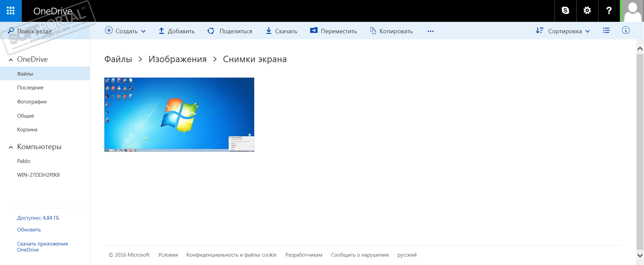Click the Изображения breadcrumb

[x=177, y=59]
